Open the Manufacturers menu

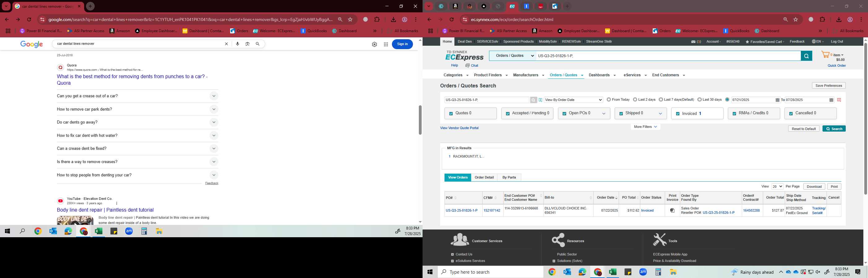[528, 75]
